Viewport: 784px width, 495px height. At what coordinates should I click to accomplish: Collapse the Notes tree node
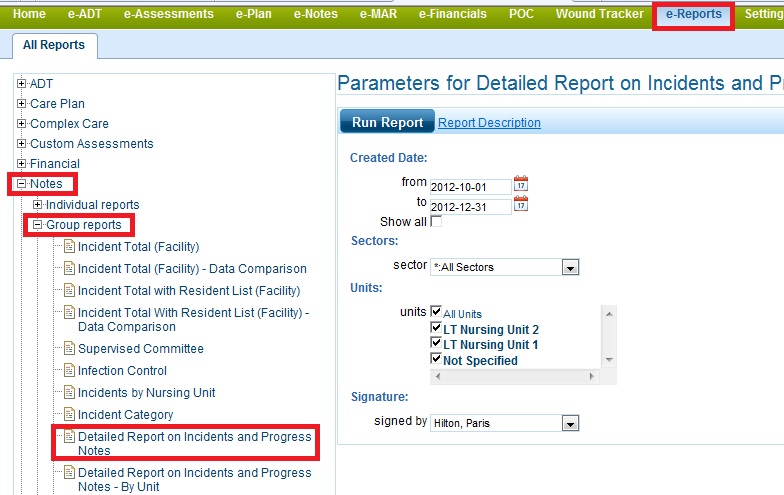[22, 184]
